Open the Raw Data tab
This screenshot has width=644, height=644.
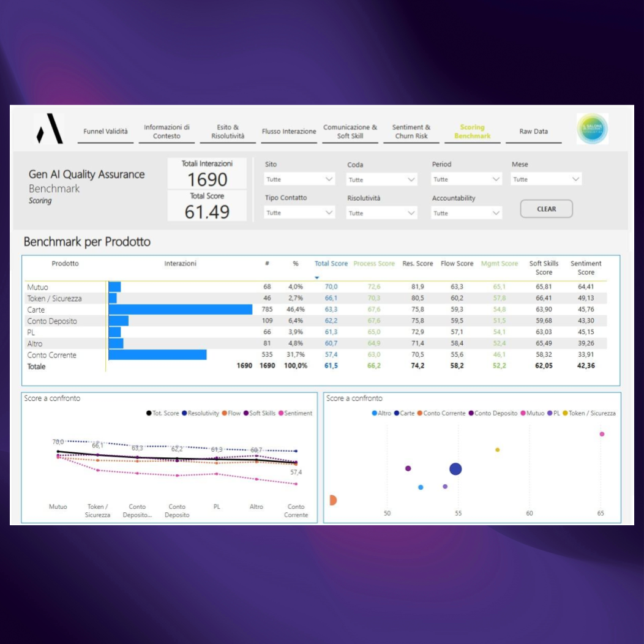click(x=533, y=132)
